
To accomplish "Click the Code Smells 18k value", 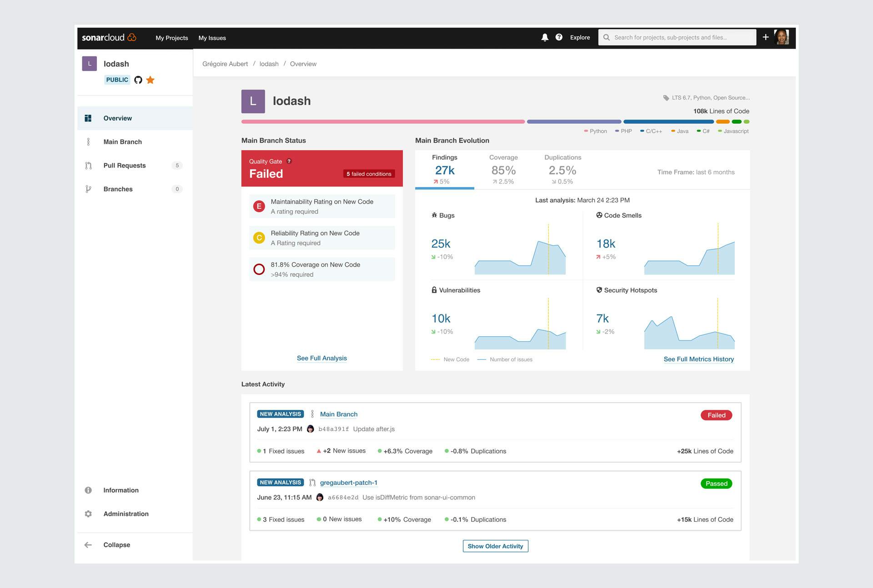I will [x=606, y=244].
